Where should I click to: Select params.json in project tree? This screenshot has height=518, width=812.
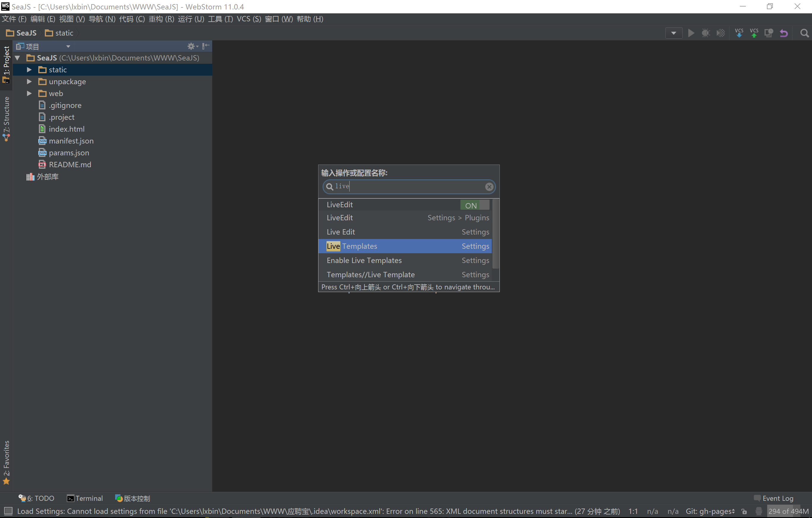pos(69,153)
